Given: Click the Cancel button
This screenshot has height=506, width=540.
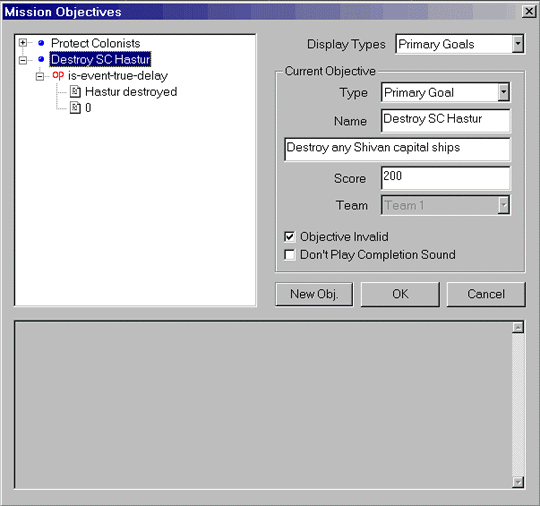Looking at the screenshot, I should click(x=486, y=294).
